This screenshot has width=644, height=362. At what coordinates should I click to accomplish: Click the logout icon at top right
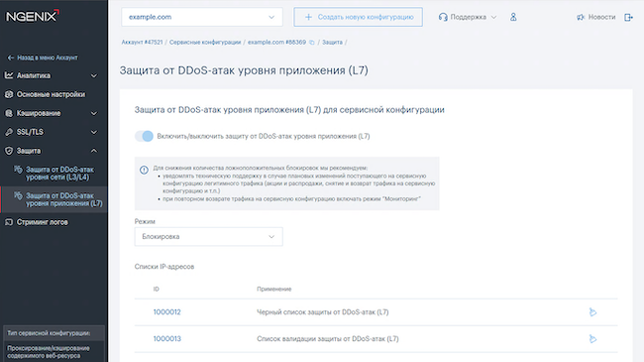click(x=628, y=17)
